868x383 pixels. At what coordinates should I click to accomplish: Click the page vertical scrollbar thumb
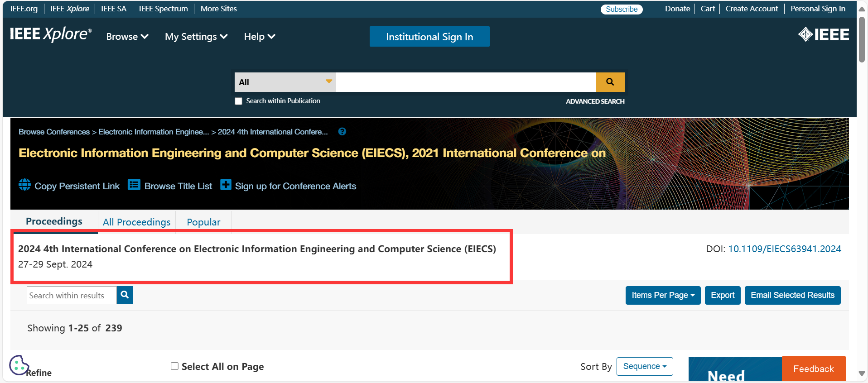862,40
